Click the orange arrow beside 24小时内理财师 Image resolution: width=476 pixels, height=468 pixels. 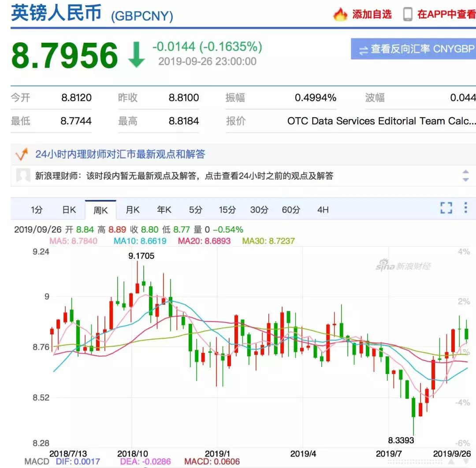20,154
